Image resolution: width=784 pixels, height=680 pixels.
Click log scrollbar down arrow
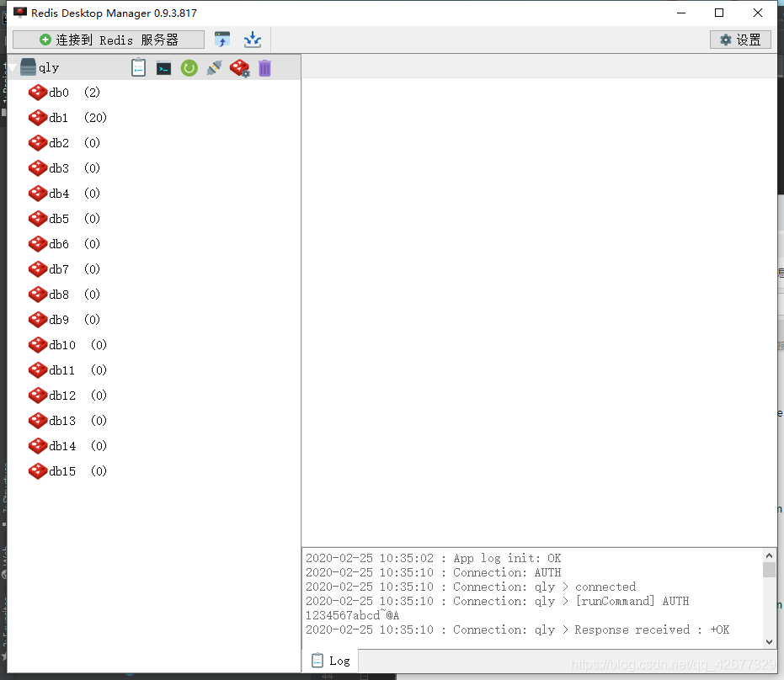[x=769, y=642]
